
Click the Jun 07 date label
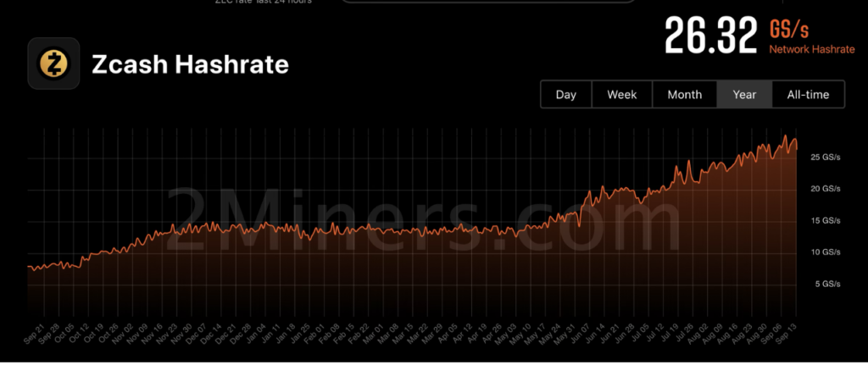click(578, 334)
